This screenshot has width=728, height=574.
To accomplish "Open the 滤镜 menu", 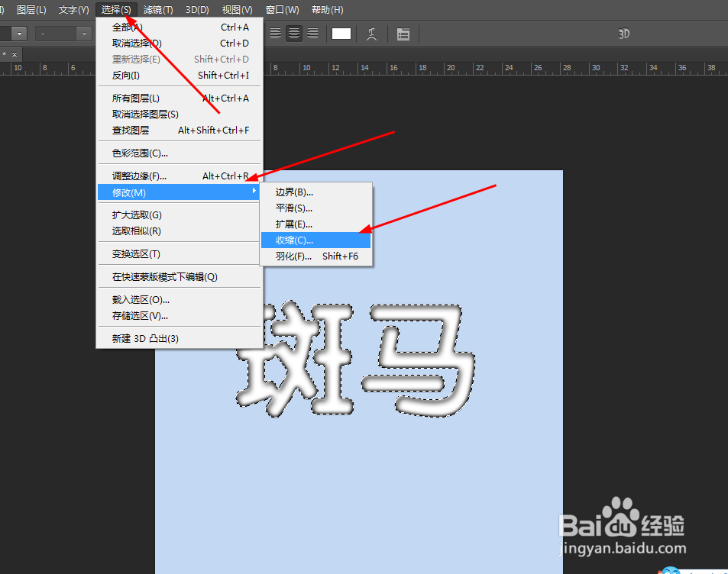I will [x=157, y=9].
